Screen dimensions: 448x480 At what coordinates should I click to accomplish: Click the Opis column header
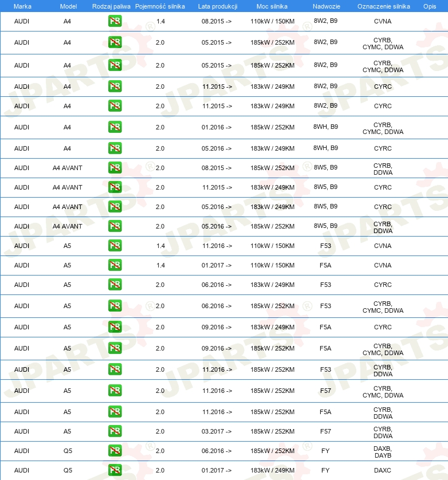[430, 6]
